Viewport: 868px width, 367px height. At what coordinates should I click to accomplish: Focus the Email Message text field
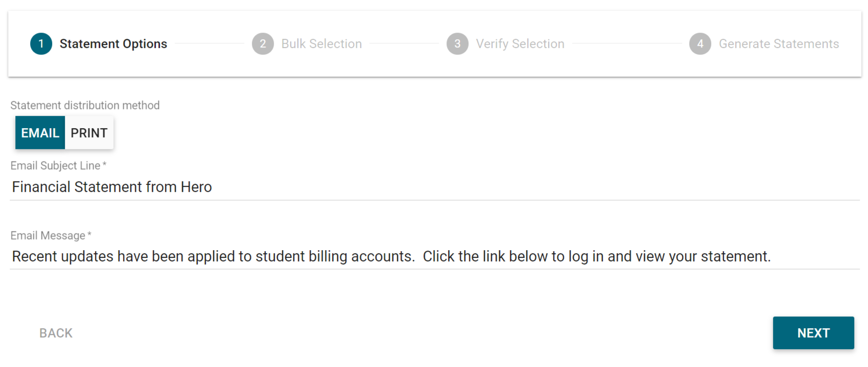point(434,256)
